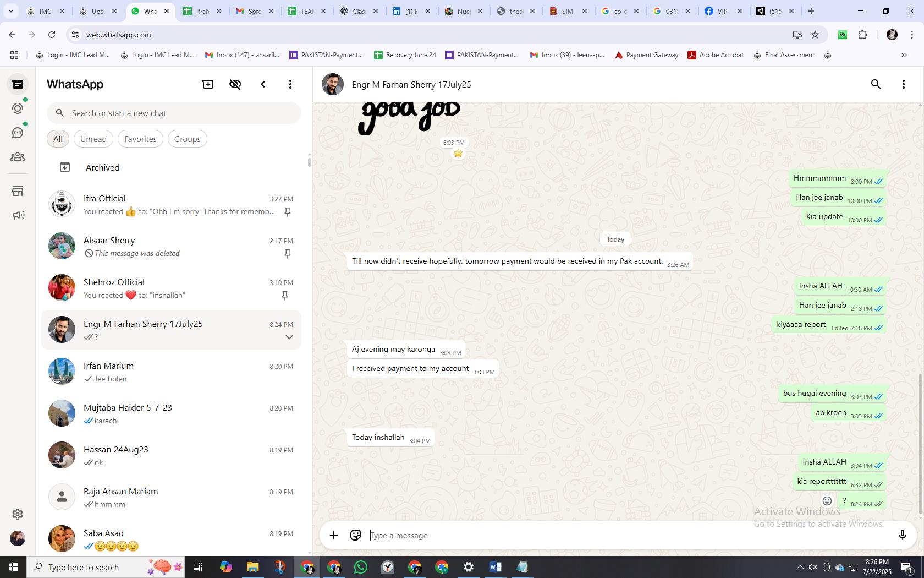Bookmark this page with star icon
This screenshot has height=578, width=924.
tap(815, 35)
